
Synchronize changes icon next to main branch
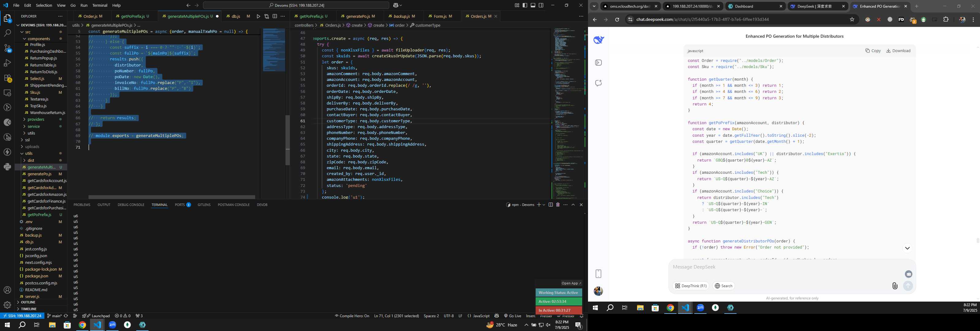[x=66, y=316]
